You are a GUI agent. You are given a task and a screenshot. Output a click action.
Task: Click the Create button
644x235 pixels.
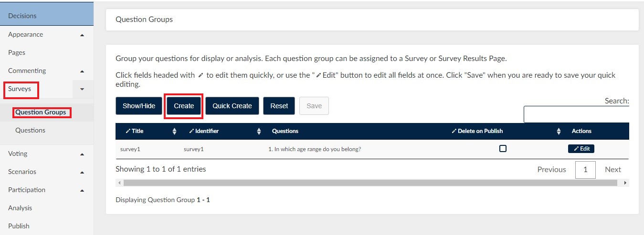pyautogui.click(x=184, y=106)
